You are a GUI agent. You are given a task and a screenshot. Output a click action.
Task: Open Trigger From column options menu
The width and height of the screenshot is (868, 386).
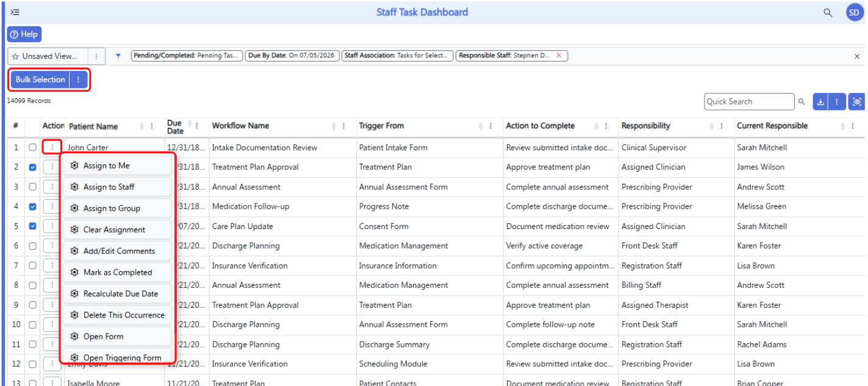click(491, 126)
